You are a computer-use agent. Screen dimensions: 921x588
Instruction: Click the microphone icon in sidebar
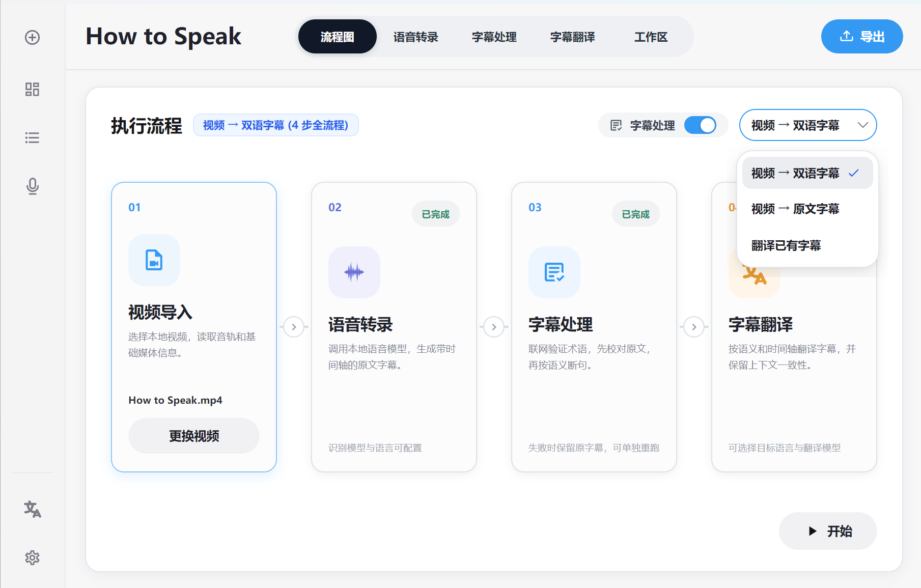pyautogui.click(x=32, y=186)
